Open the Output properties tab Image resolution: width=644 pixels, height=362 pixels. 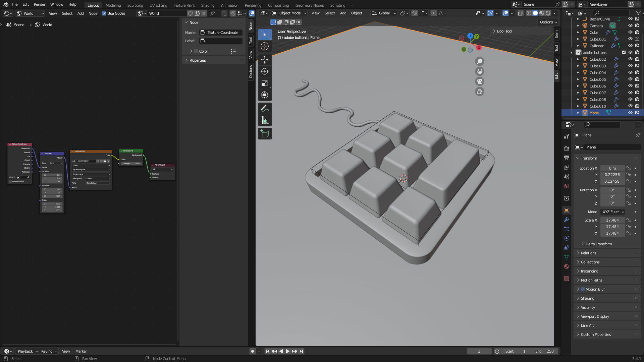point(567,158)
